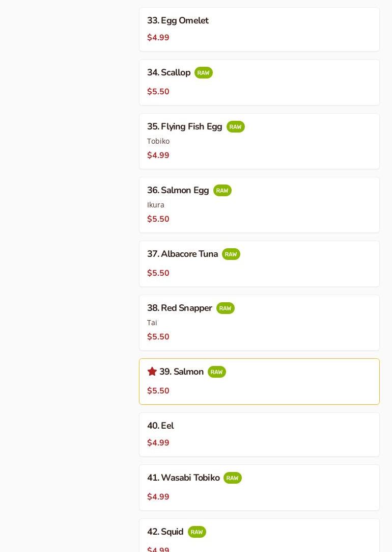392x552 pixels.
Task: Choose the 36. Salmon Egg item
Action: pyautogui.click(x=178, y=191)
